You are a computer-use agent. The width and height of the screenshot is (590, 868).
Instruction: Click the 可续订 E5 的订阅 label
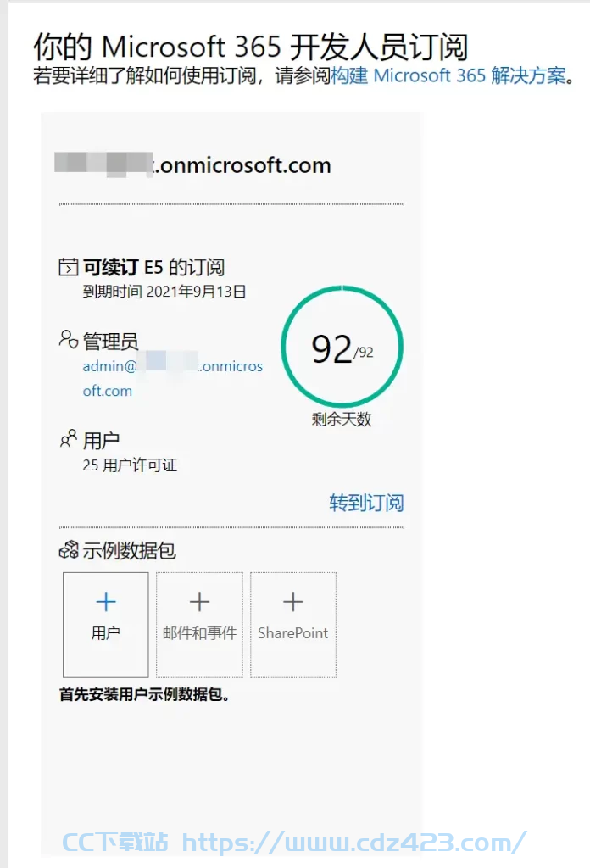154,267
